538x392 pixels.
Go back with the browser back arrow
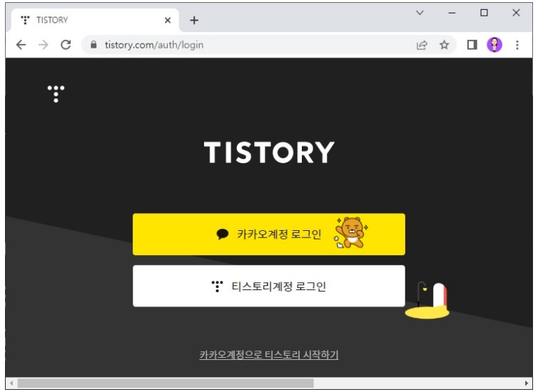click(21, 45)
